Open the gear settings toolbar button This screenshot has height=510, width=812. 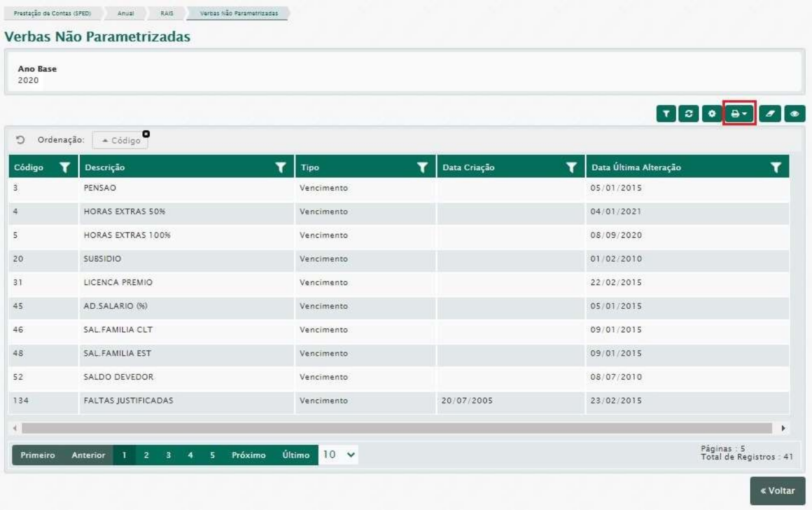pyautogui.click(x=710, y=113)
